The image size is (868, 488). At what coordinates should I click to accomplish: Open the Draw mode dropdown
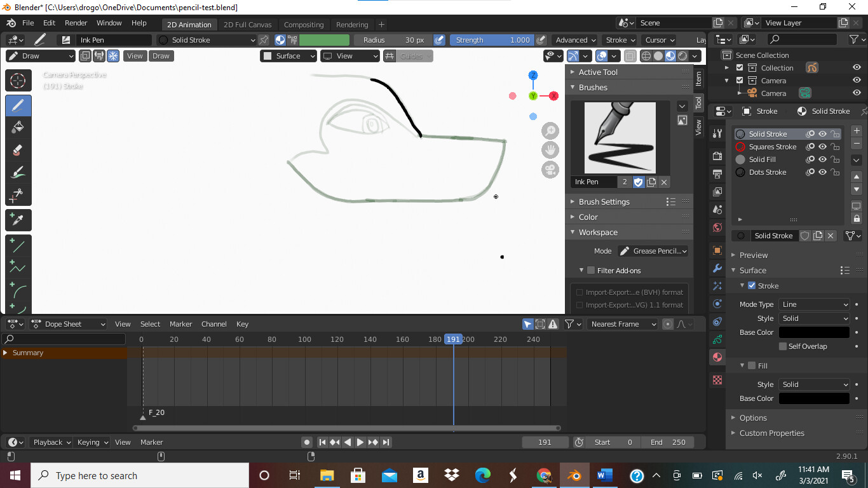click(x=41, y=56)
